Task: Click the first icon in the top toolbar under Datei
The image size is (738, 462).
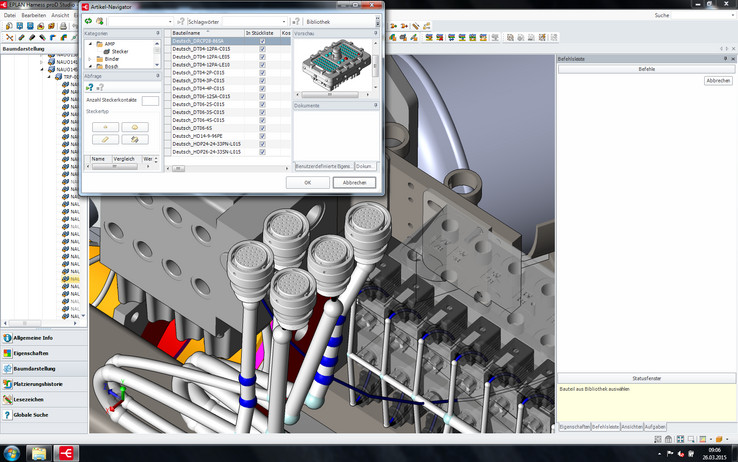Action: pyautogui.click(x=9, y=26)
